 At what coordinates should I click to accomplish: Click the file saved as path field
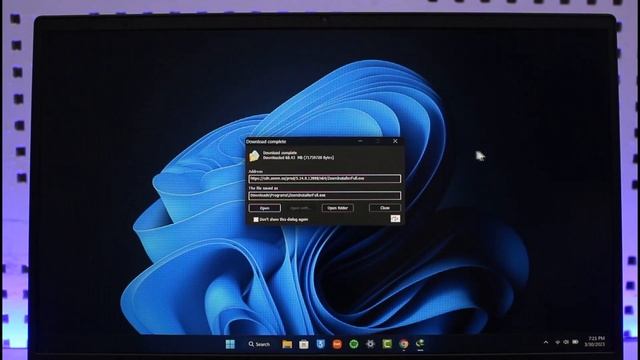(x=325, y=196)
